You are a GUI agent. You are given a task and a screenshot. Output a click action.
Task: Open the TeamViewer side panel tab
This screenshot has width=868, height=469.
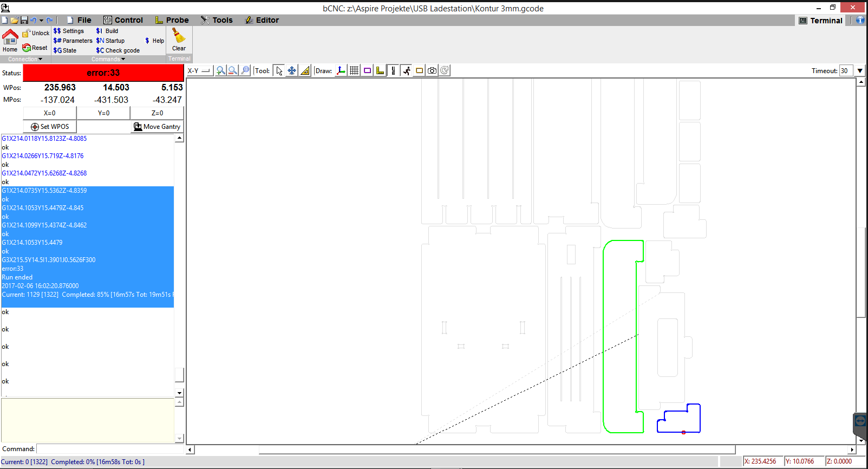(860, 421)
